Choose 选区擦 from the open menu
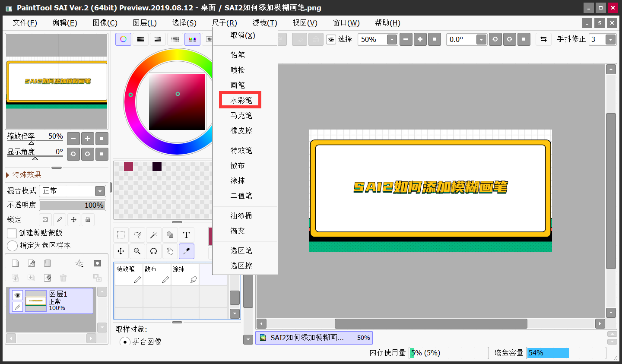Viewport: 622px width, 364px height. point(241,266)
